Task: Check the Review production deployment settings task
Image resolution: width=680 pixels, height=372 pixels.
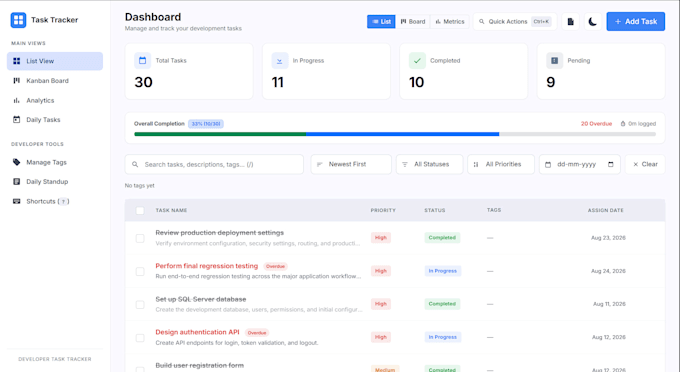Action: pos(140,238)
